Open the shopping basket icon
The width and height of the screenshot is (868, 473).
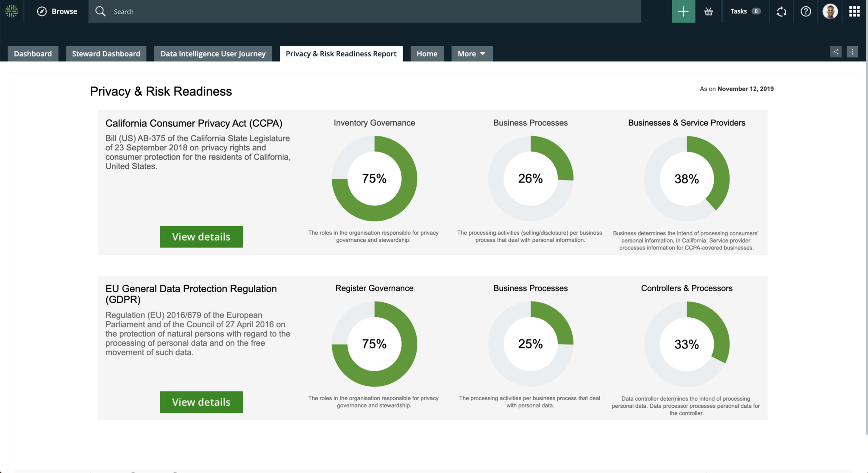click(709, 11)
